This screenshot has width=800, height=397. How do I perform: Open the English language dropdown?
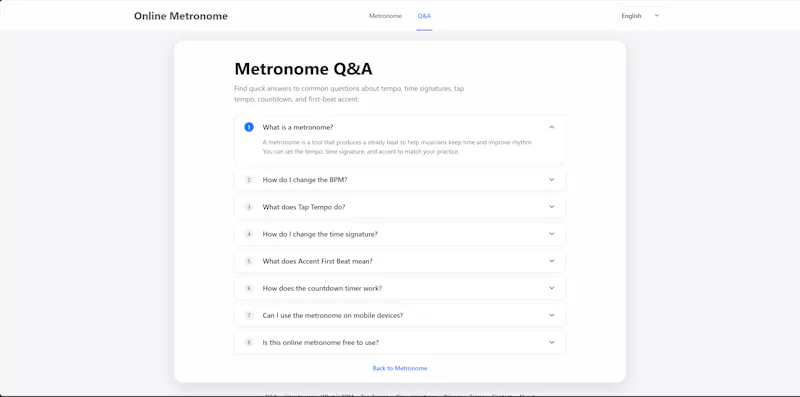tap(640, 16)
